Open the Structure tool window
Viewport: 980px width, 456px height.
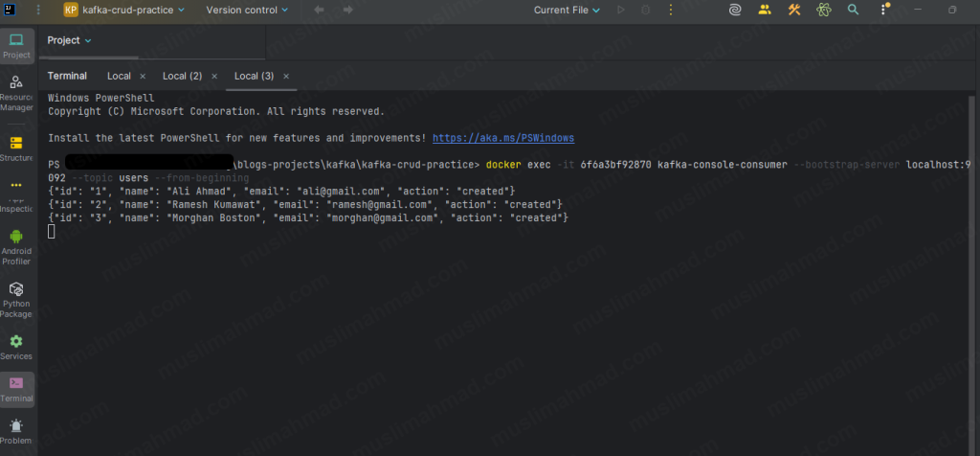coord(16,148)
